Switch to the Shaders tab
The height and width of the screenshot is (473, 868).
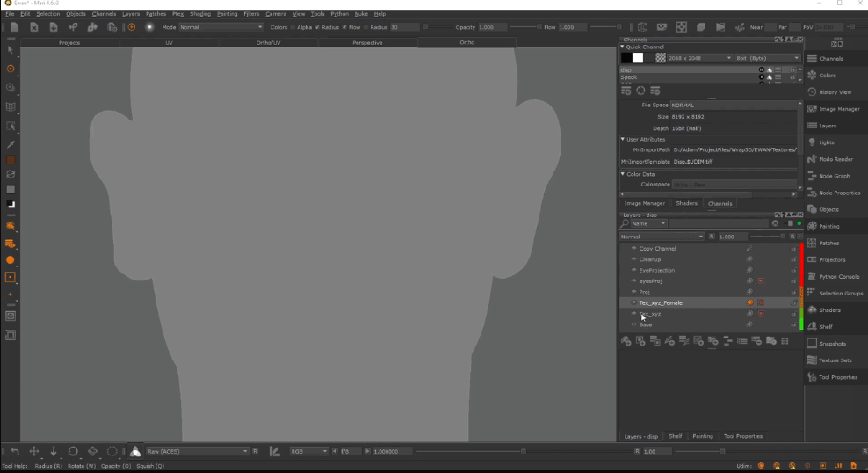pyautogui.click(x=686, y=203)
